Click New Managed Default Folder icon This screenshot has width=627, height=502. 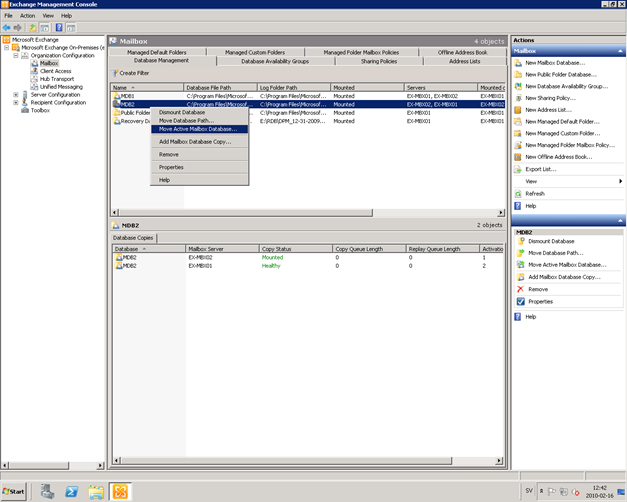518,122
